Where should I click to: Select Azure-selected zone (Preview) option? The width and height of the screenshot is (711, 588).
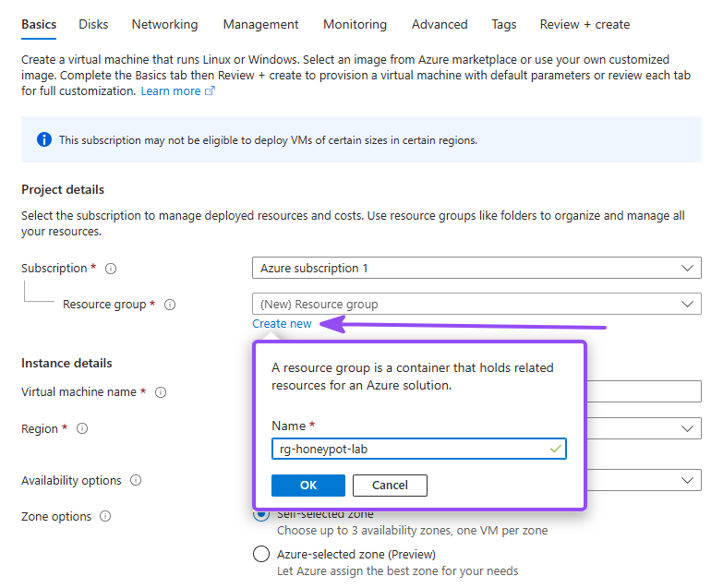[261, 554]
